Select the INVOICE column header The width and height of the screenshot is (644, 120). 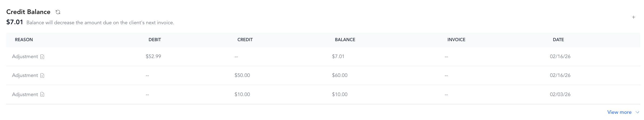pyautogui.click(x=456, y=40)
